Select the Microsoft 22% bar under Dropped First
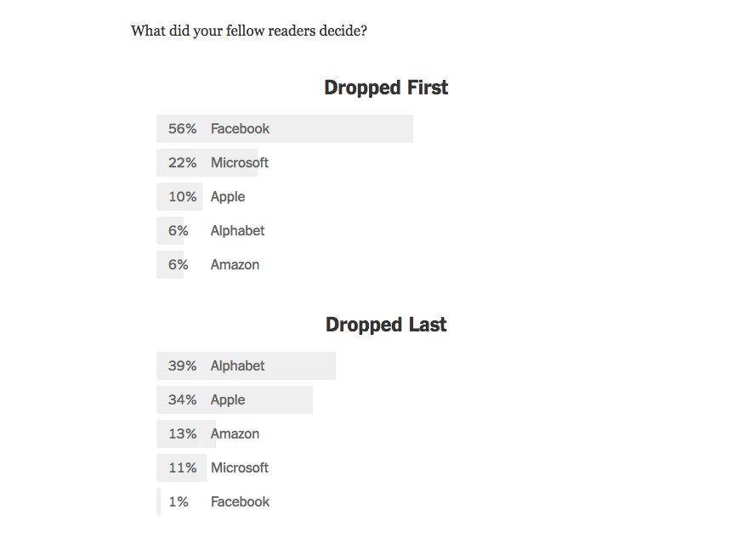The width and height of the screenshot is (749, 560). click(213, 163)
